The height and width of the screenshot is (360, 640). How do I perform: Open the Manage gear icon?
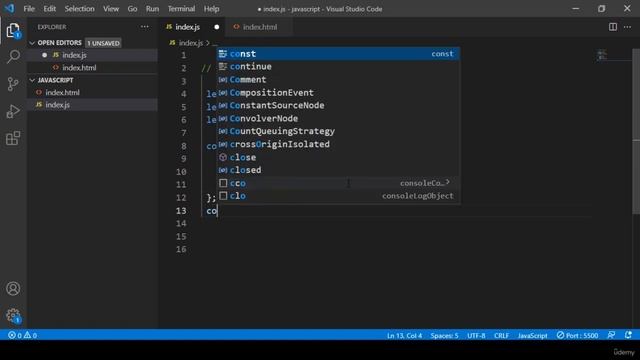pyautogui.click(x=13, y=315)
